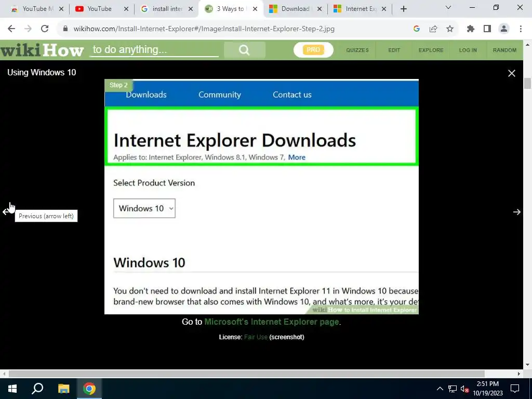532x399 pixels.
Task: Bookmark this page with the star icon
Action: (x=450, y=29)
